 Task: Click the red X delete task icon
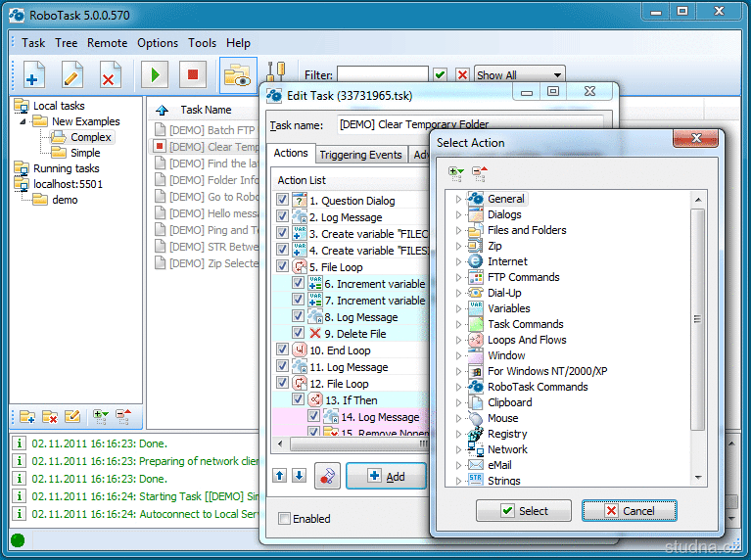pyautogui.click(x=109, y=75)
